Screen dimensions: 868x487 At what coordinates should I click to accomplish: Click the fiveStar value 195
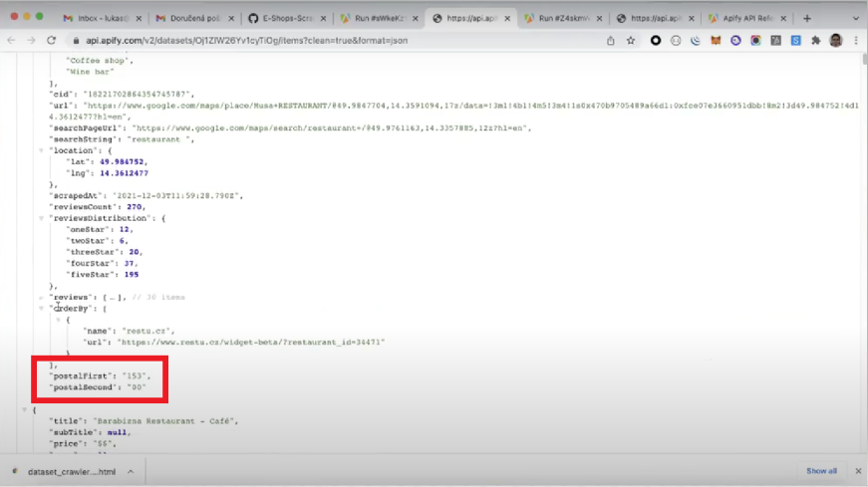pyautogui.click(x=132, y=275)
